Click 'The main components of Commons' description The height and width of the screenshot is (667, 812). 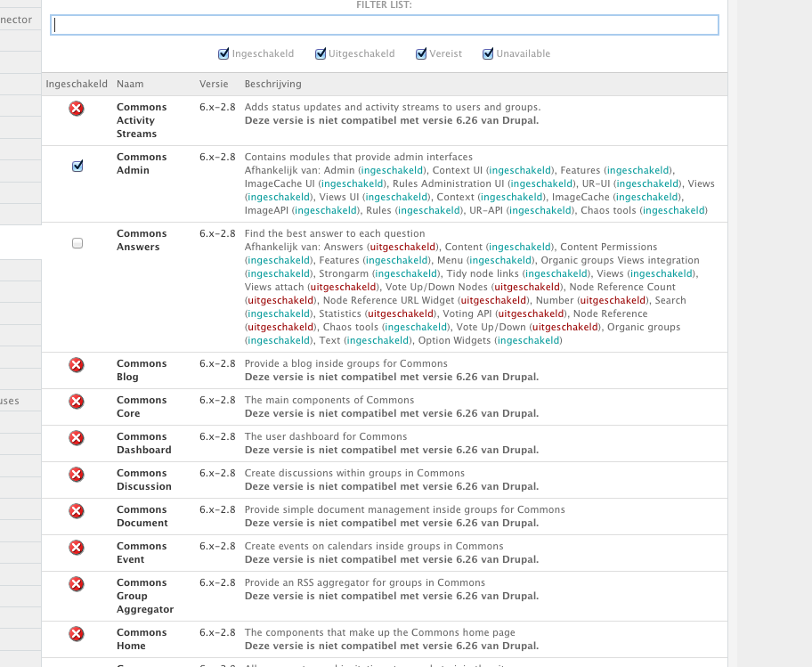pos(329,401)
